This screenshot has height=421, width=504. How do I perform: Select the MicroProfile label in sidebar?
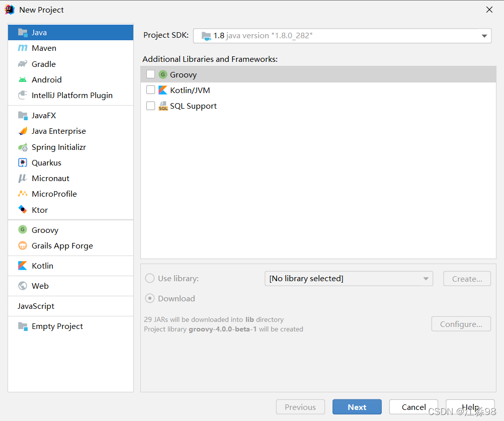coord(54,194)
